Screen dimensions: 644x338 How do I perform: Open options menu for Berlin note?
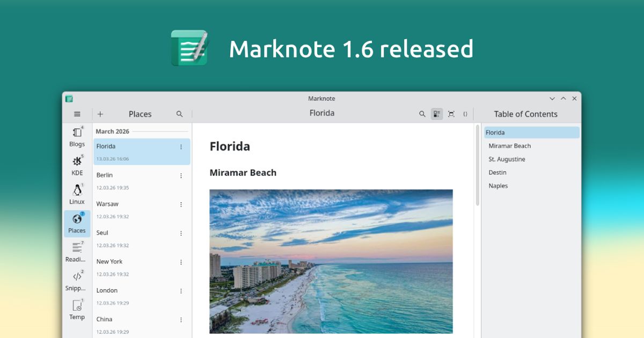[181, 176]
